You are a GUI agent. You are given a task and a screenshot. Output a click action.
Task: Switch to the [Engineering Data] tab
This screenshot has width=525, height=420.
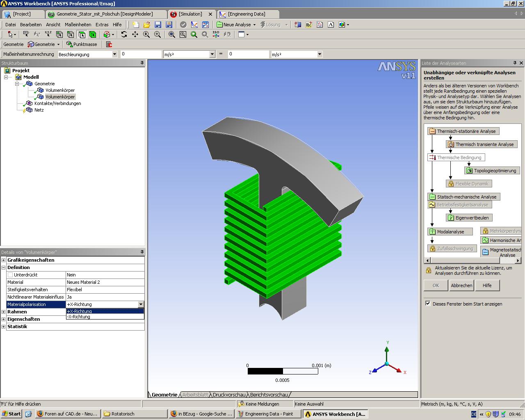(248, 14)
